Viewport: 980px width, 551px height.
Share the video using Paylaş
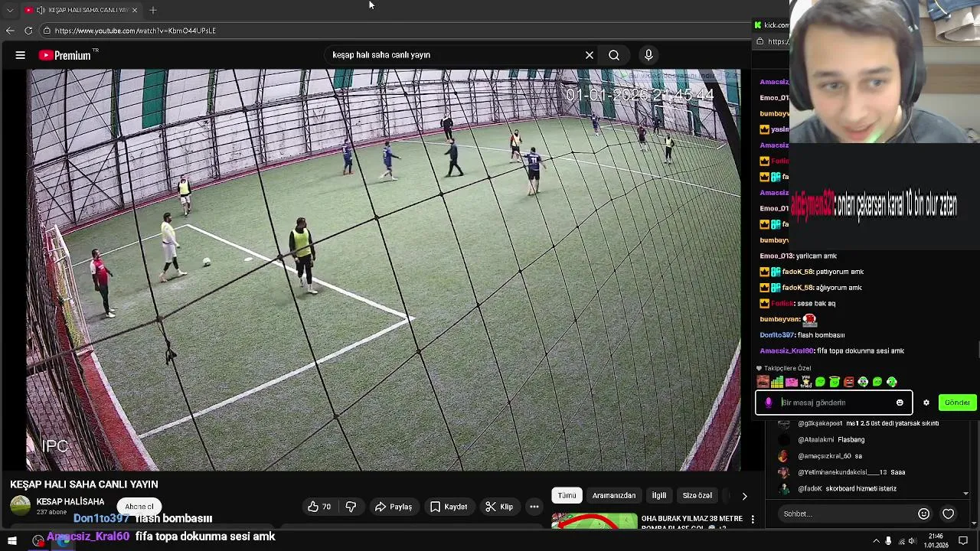tap(394, 507)
